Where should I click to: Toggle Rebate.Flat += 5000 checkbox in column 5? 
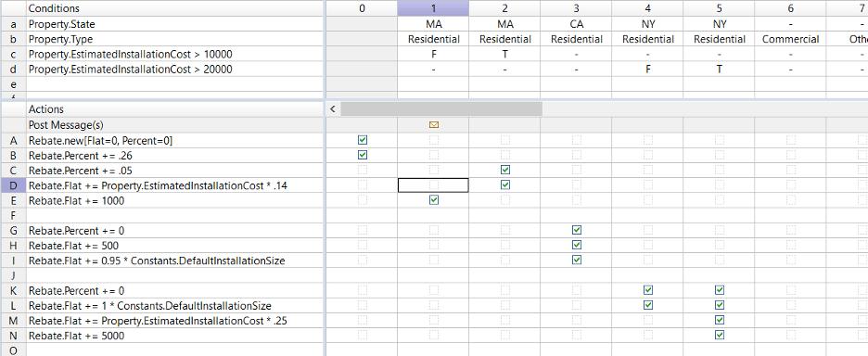(x=719, y=335)
